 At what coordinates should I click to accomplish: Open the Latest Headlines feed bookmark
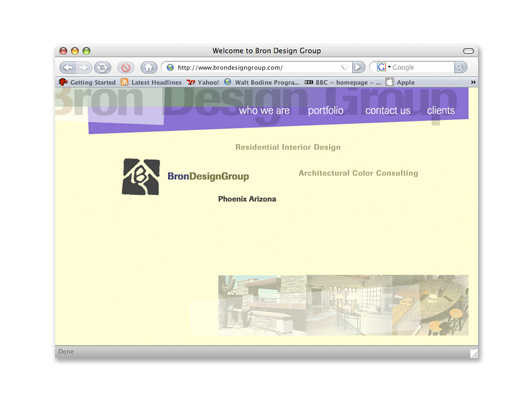[x=151, y=82]
